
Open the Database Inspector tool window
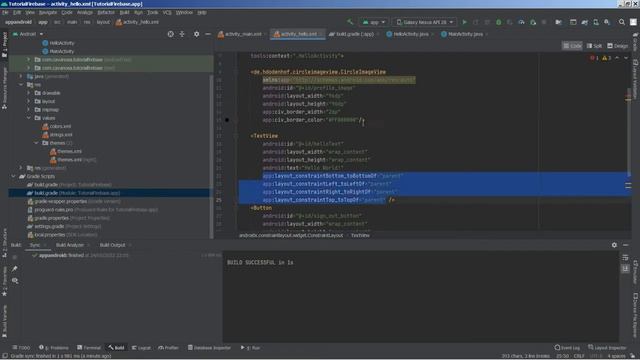coord(209,348)
